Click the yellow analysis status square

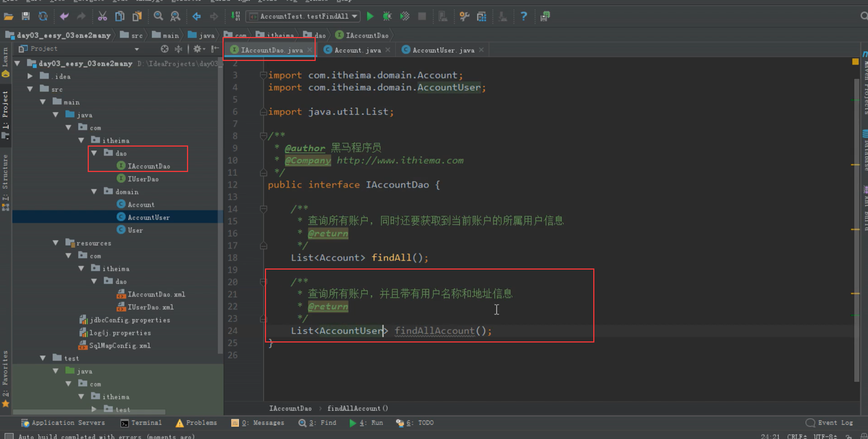pos(855,62)
